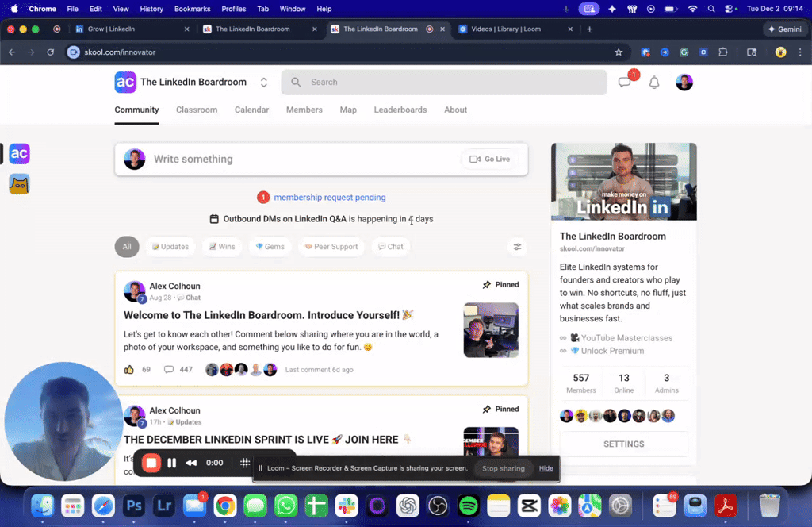This screenshot has width=812, height=527.
Task: View the 557 Members count
Action: click(x=581, y=383)
